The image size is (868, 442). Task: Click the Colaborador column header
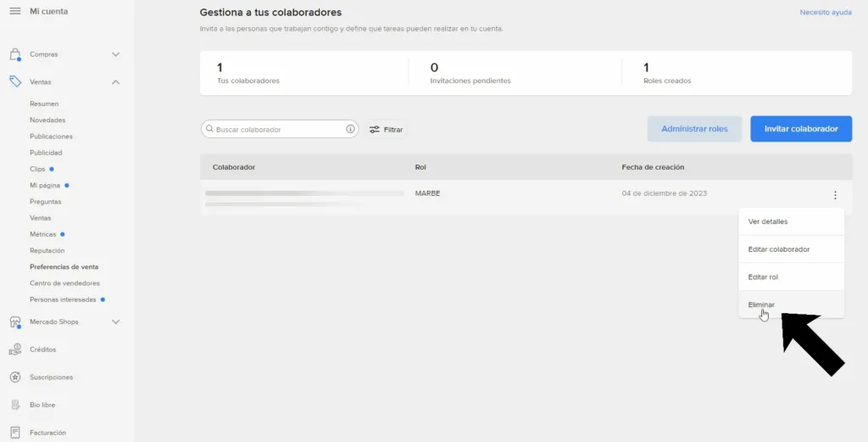[234, 167]
